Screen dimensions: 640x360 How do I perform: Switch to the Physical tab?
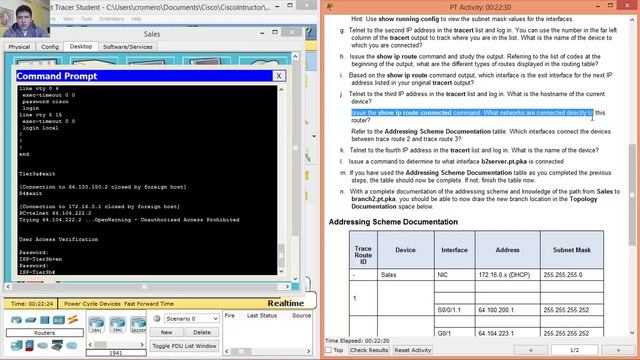(19, 47)
